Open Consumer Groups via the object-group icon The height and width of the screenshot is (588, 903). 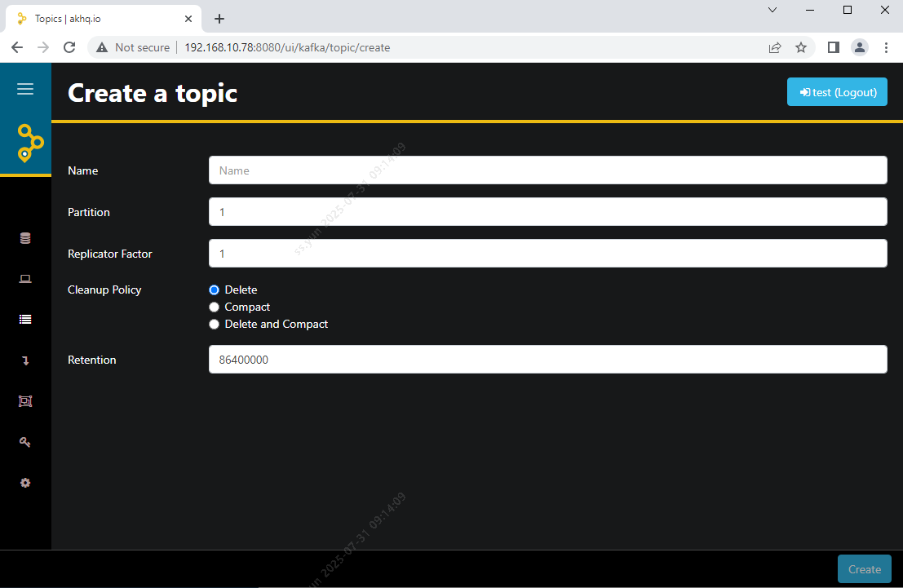[x=25, y=401]
